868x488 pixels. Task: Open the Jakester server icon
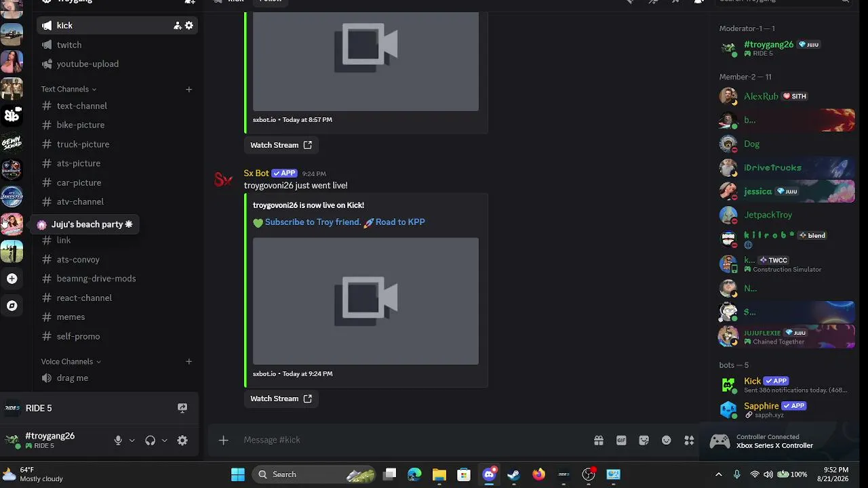click(12, 197)
